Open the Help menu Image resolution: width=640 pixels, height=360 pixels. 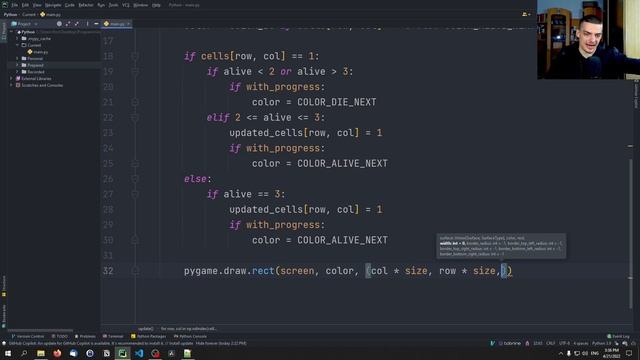click(156, 5)
